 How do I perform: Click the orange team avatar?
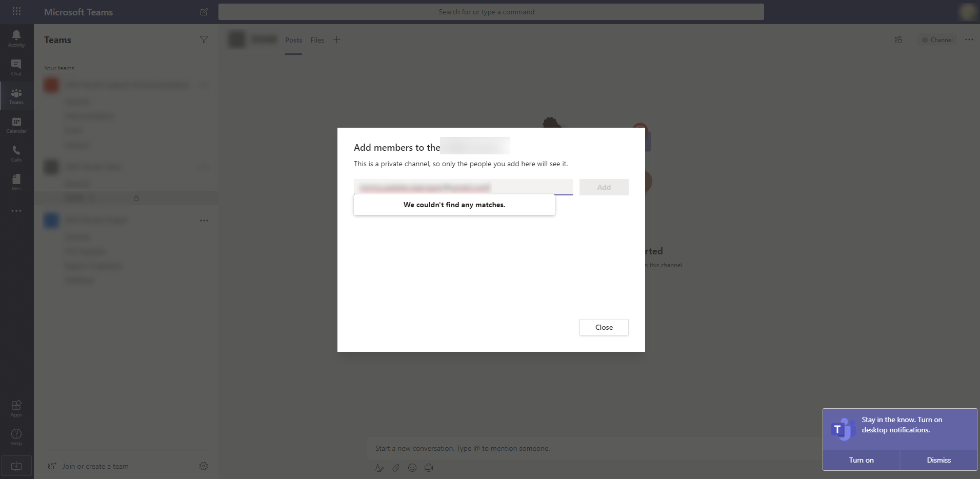click(51, 85)
